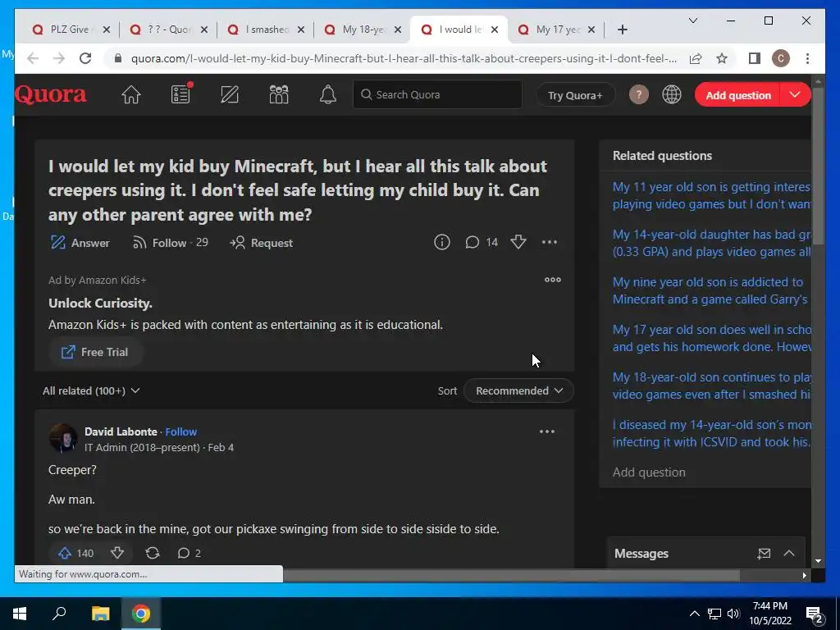Open Windows Start menu

click(20, 614)
